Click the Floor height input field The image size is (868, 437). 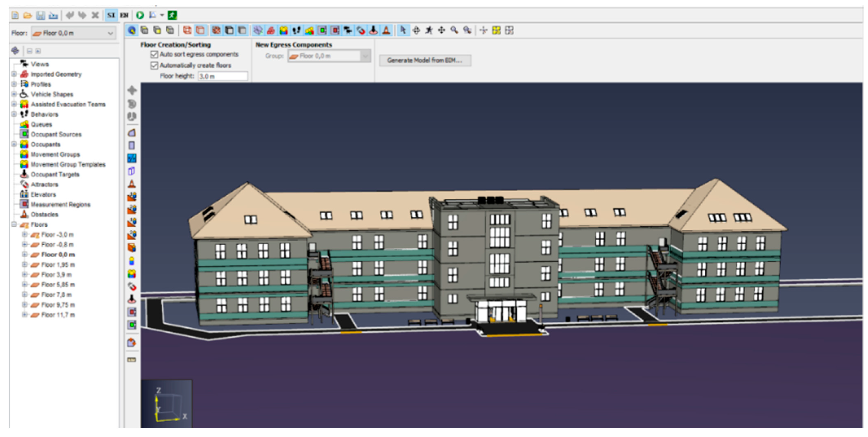click(x=222, y=76)
